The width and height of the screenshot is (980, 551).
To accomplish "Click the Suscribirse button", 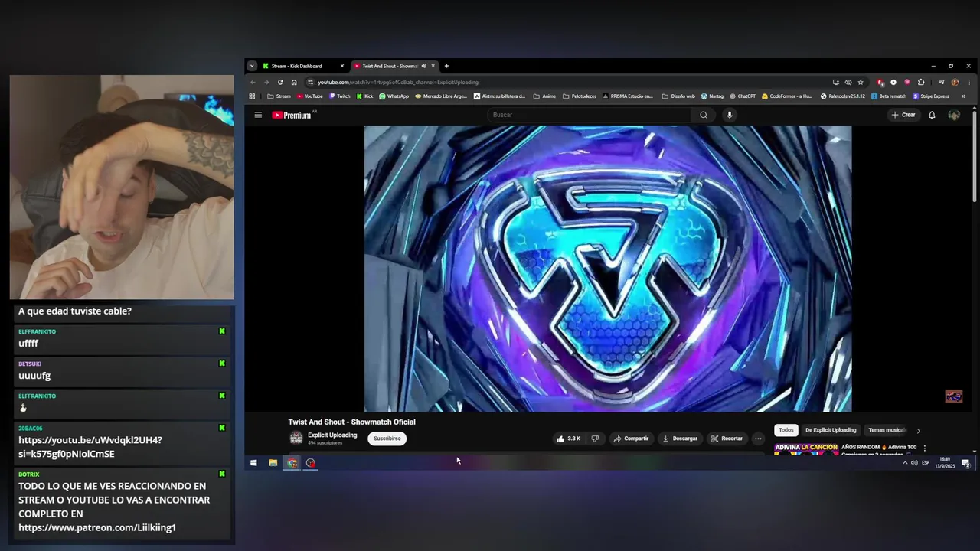I will click(387, 439).
